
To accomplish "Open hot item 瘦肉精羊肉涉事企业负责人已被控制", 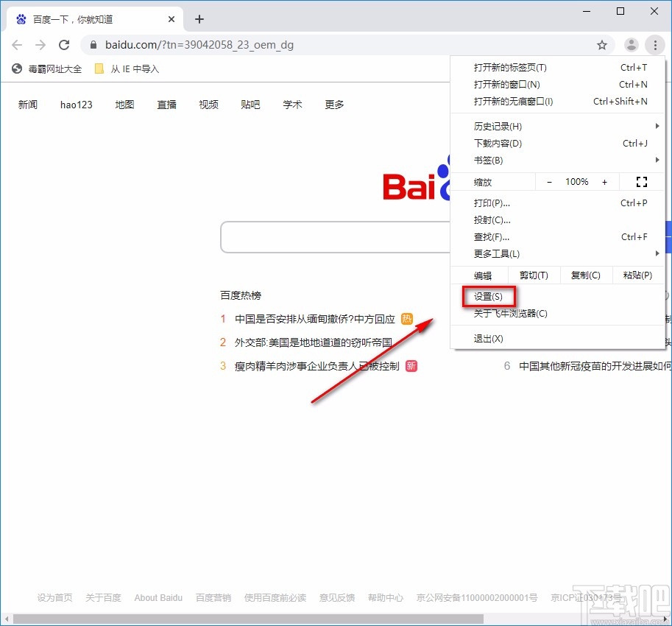I will point(316,366).
